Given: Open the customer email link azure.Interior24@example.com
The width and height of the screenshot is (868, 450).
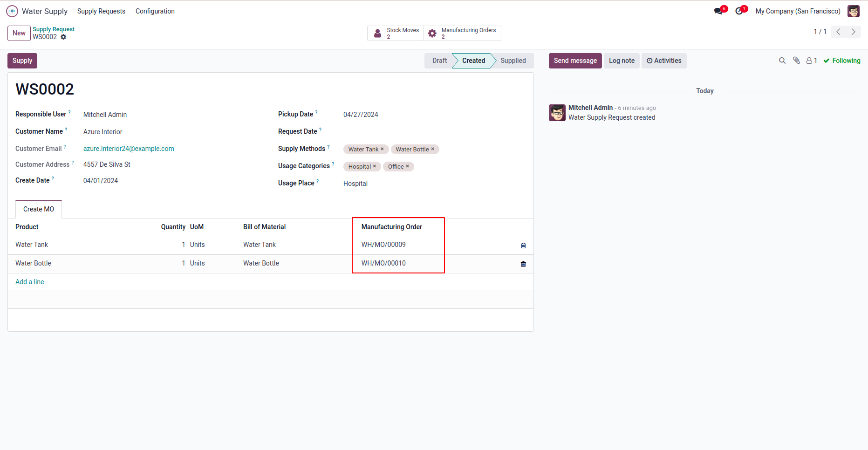Looking at the screenshot, I should pos(129,149).
